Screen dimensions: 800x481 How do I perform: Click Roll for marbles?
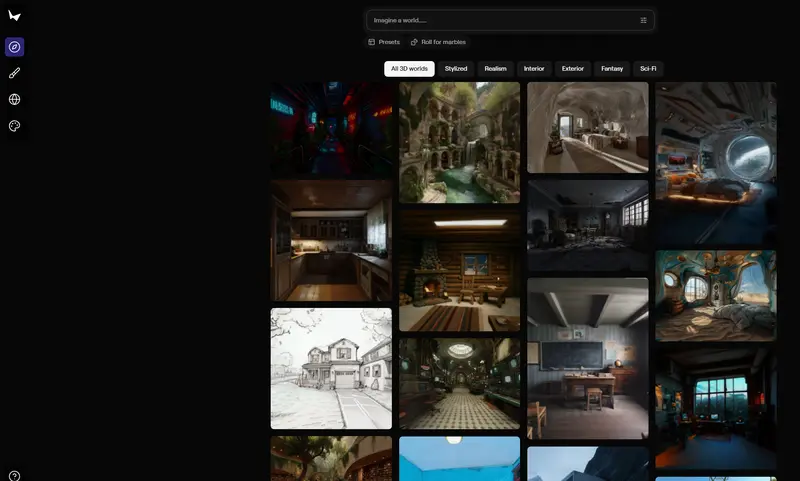438,42
